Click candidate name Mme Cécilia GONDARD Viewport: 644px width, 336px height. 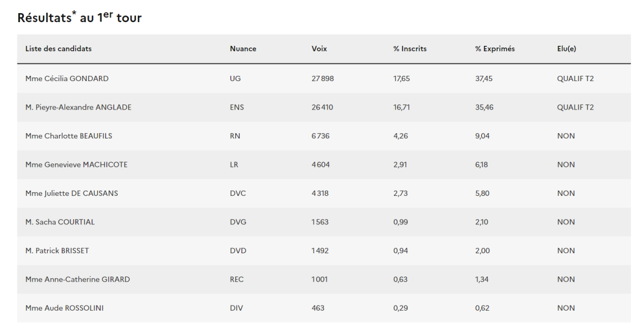67,79
